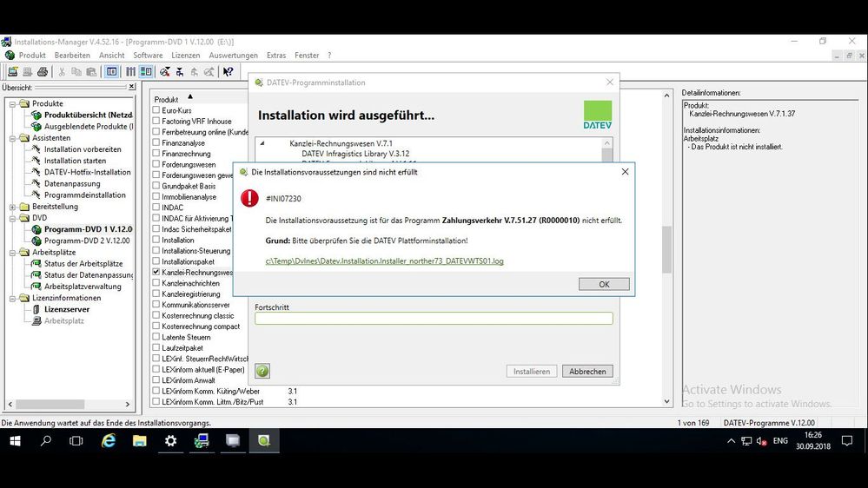Open the Lizenzen menu

pos(185,56)
